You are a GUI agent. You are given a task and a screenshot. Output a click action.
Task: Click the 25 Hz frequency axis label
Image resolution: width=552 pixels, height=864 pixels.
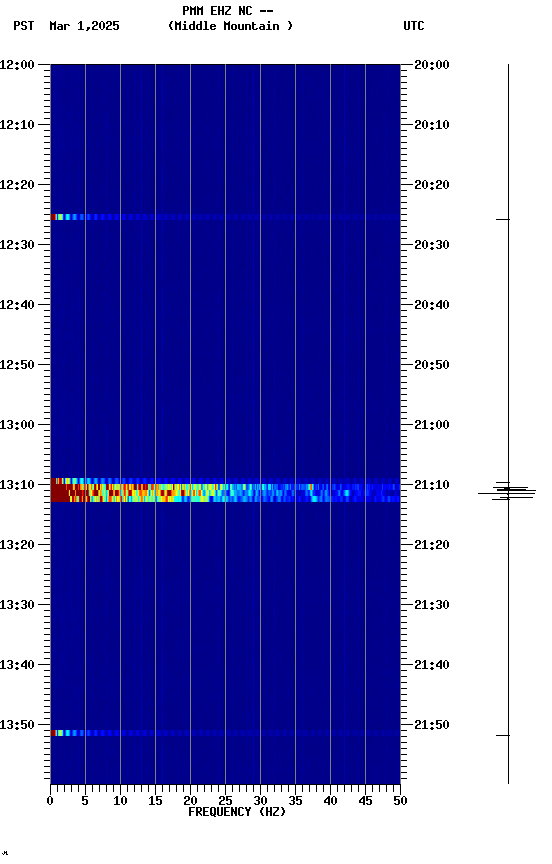(x=225, y=801)
